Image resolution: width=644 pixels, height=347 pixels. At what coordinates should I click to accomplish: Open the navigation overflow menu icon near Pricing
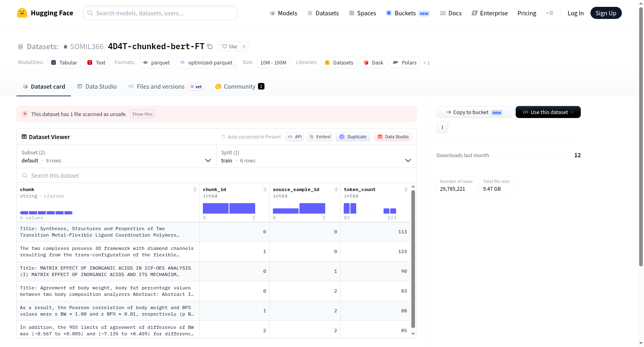tap(549, 13)
